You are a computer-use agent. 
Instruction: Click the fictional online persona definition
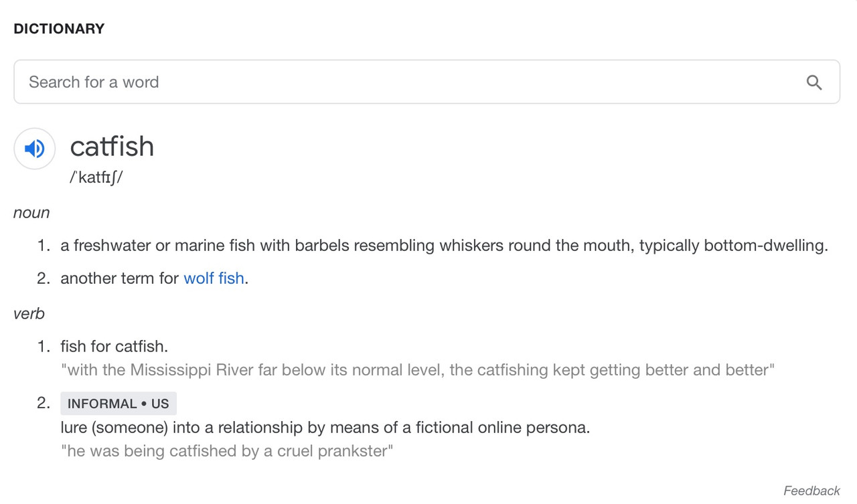[325, 428]
